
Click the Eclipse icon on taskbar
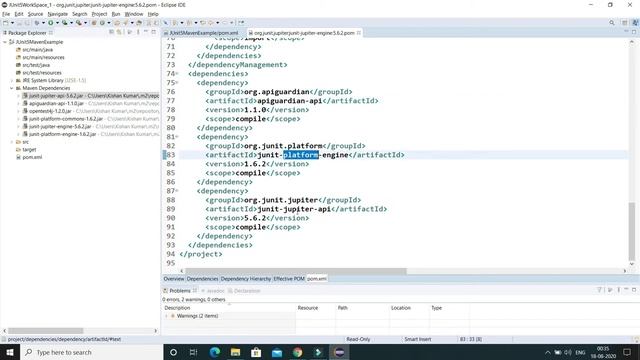click(339, 352)
